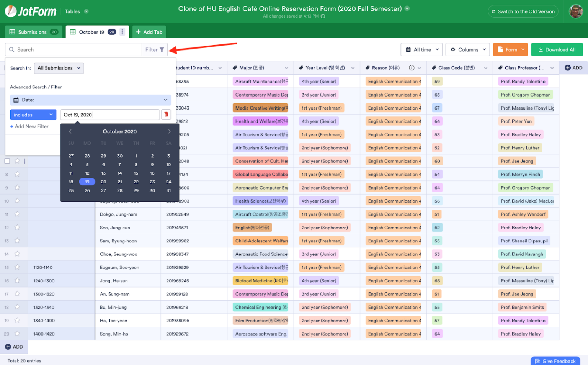Click the next month arrow in the calendar
Image resolution: width=588 pixels, height=365 pixels.
click(169, 131)
